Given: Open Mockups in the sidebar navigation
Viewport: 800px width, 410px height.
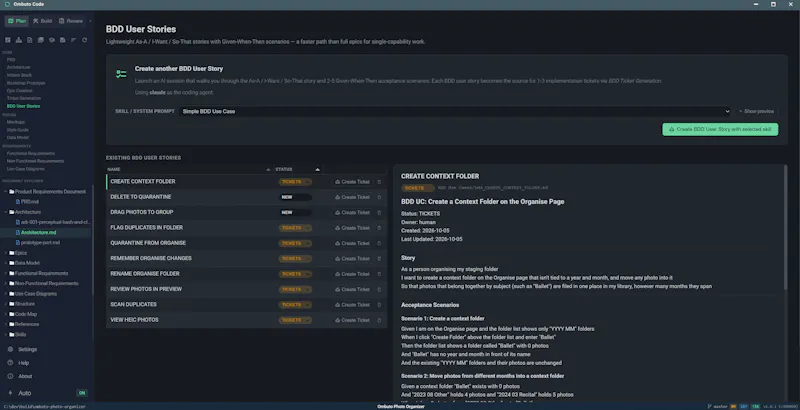Looking at the screenshot, I should click(15, 122).
